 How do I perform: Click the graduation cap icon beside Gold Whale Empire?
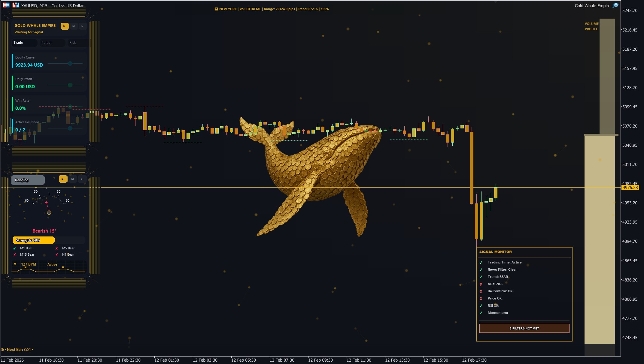coord(616,5)
